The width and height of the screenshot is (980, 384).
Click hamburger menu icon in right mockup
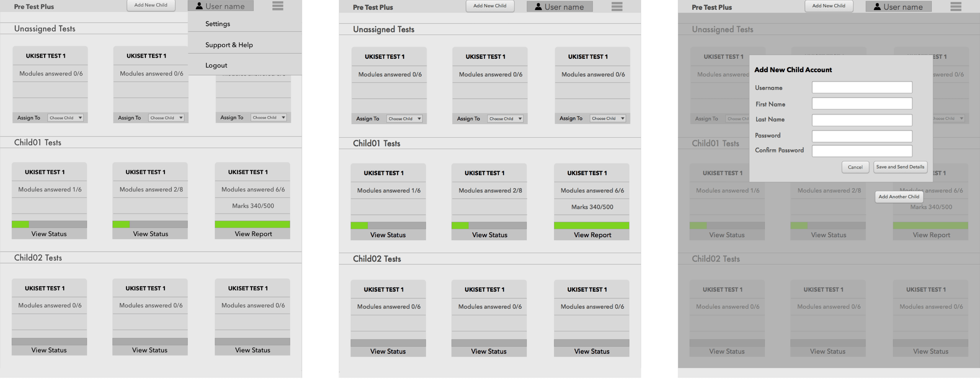955,7
